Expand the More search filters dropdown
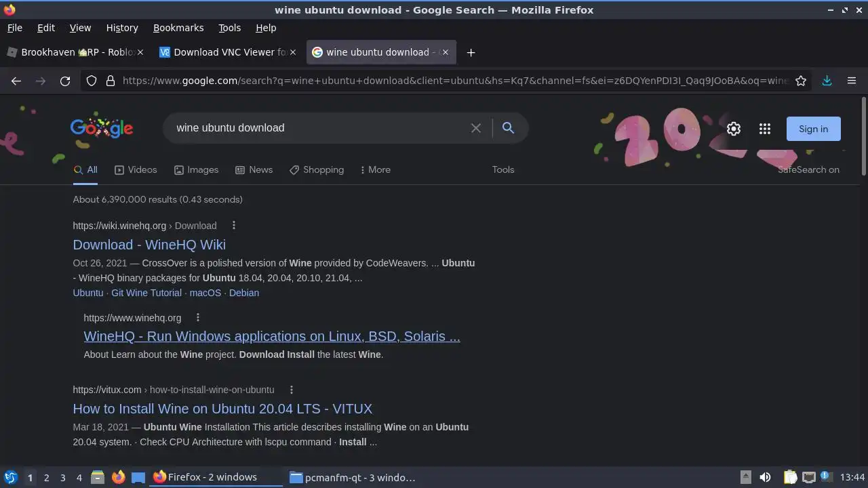Screen dimensions: 868x488 (x=375, y=169)
